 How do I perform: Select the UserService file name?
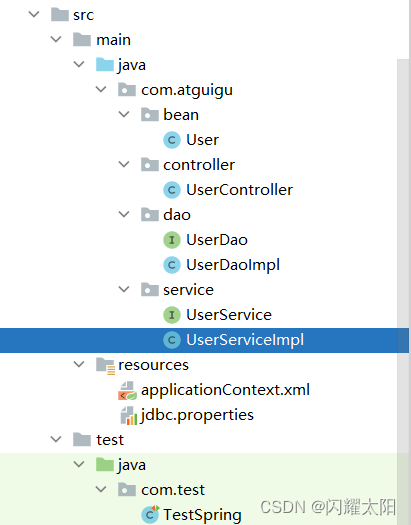click(229, 315)
